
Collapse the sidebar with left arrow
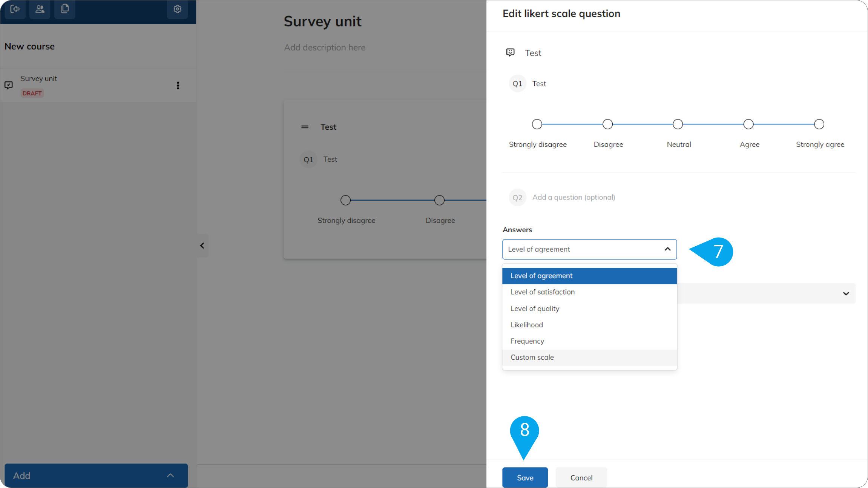click(x=202, y=246)
